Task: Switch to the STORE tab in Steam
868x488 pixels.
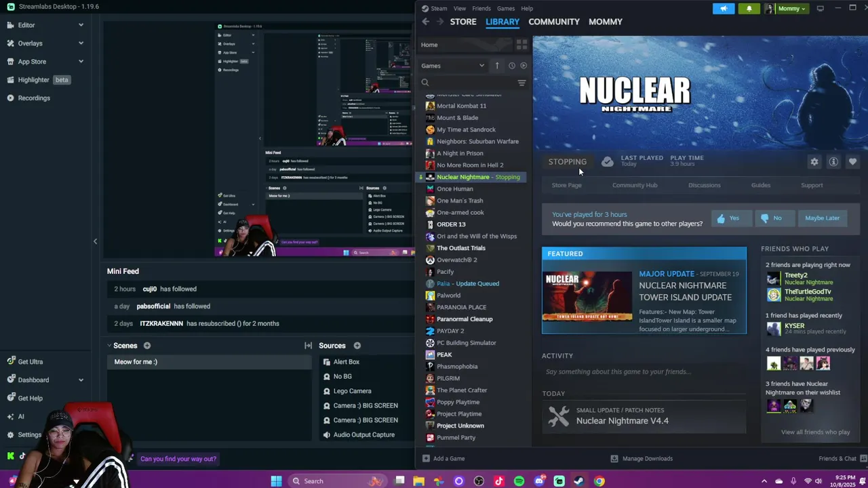Action: pos(463,22)
